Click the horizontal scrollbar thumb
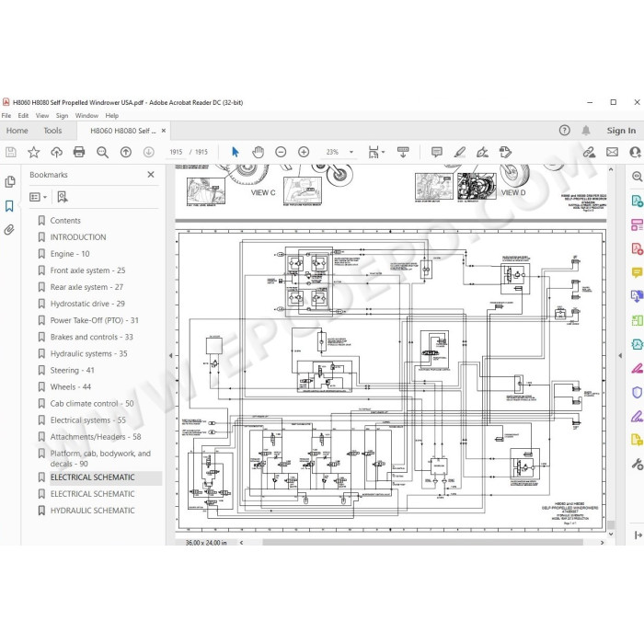The image size is (644, 644). point(422,543)
